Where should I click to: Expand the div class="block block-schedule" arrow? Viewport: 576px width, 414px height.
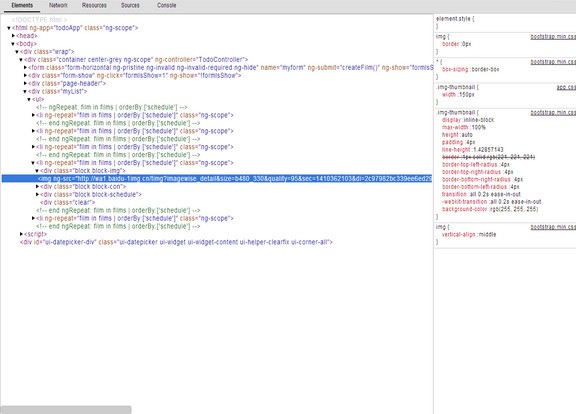(37, 195)
